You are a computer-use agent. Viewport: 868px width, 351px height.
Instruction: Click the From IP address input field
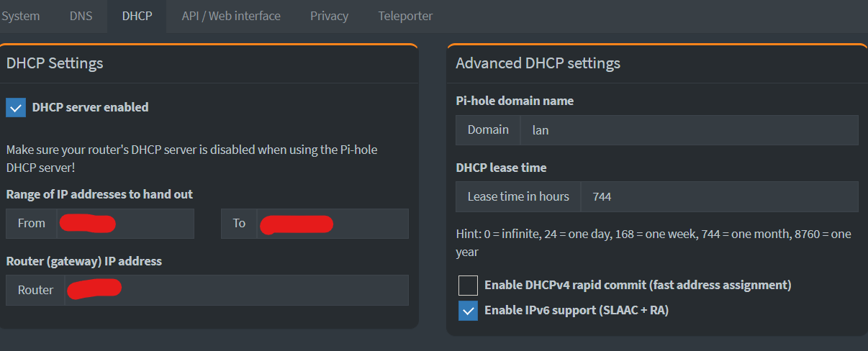(x=125, y=224)
